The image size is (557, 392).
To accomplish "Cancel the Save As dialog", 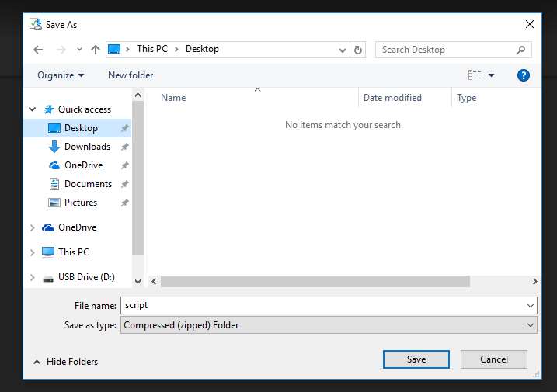I will [x=494, y=359].
